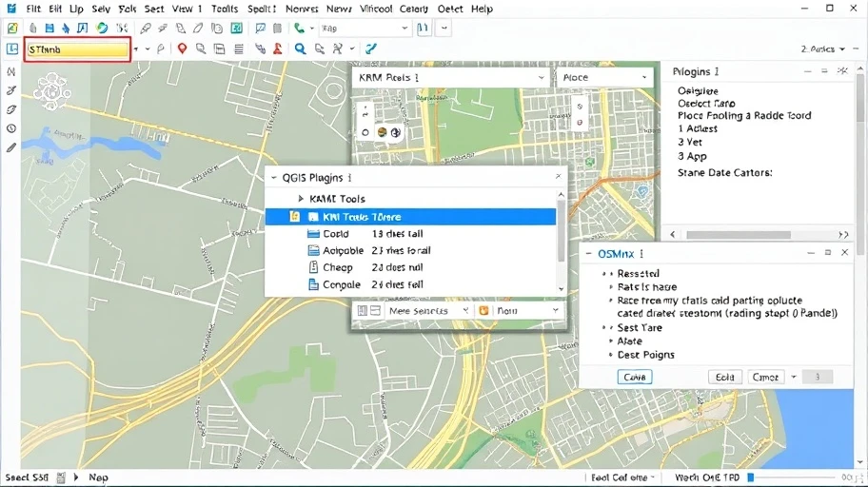
Task: Select the Conpole row in plugin list
Action: [411, 284]
